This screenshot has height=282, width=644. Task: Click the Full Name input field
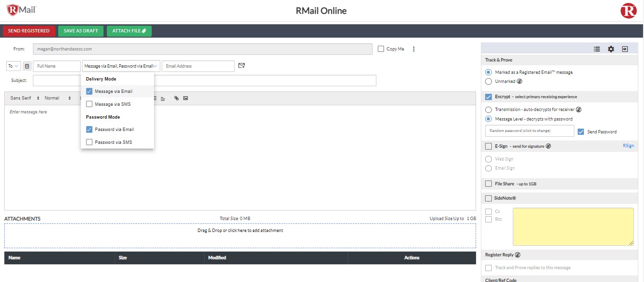point(57,66)
